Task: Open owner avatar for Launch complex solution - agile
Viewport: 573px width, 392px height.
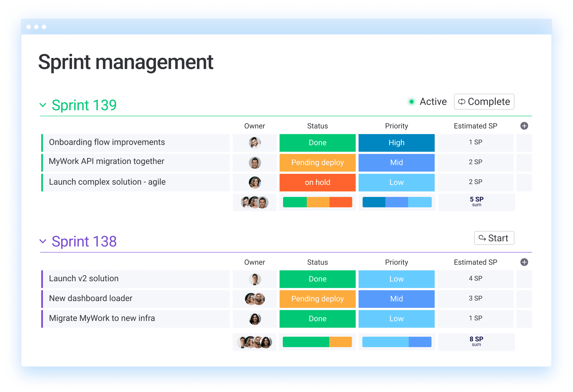Action: coord(255,182)
